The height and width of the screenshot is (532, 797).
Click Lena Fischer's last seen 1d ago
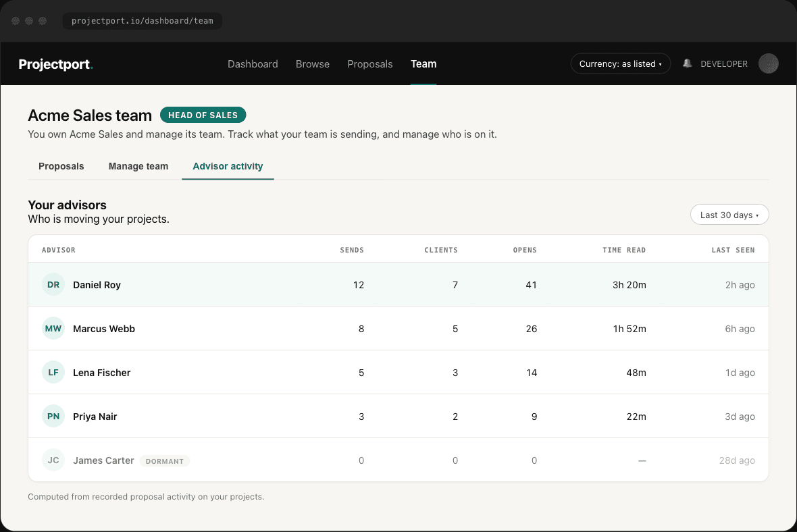740,373
